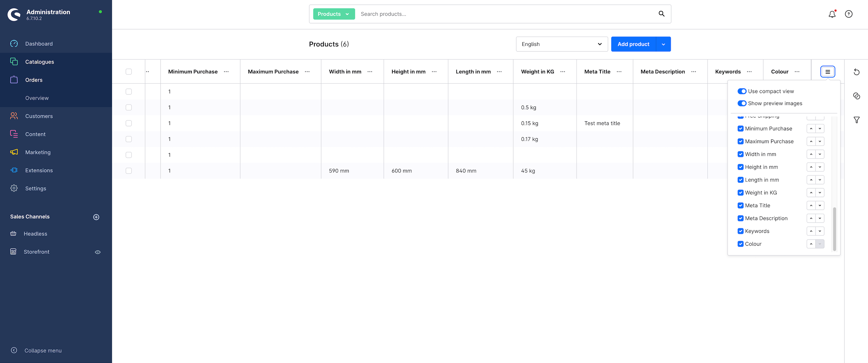The width and height of the screenshot is (868, 363).
Task: Tick the select-all checkbox in table header
Action: [x=129, y=72]
